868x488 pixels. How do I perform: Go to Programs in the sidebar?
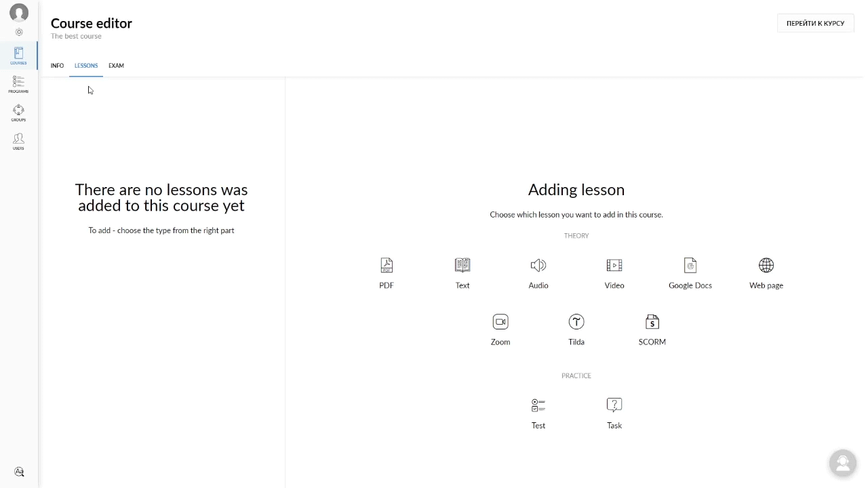click(x=18, y=84)
